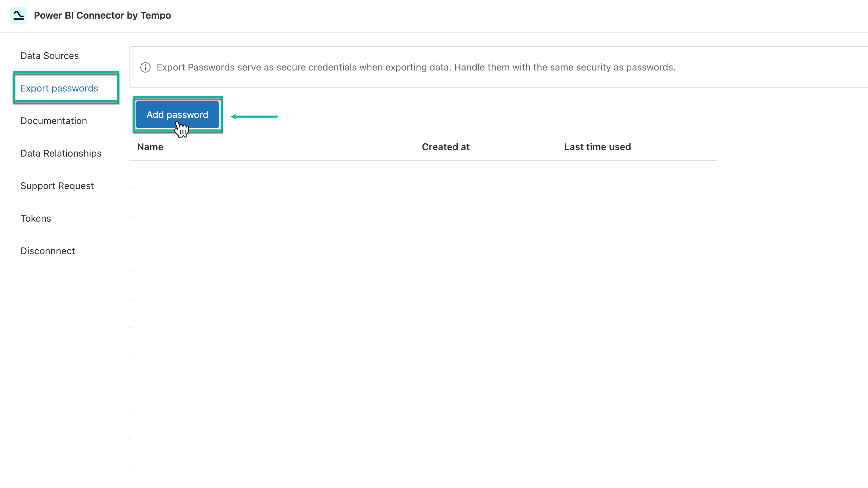Click the info icon beside the export passwords notice
The image size is (868, 488).
(145, 67)
